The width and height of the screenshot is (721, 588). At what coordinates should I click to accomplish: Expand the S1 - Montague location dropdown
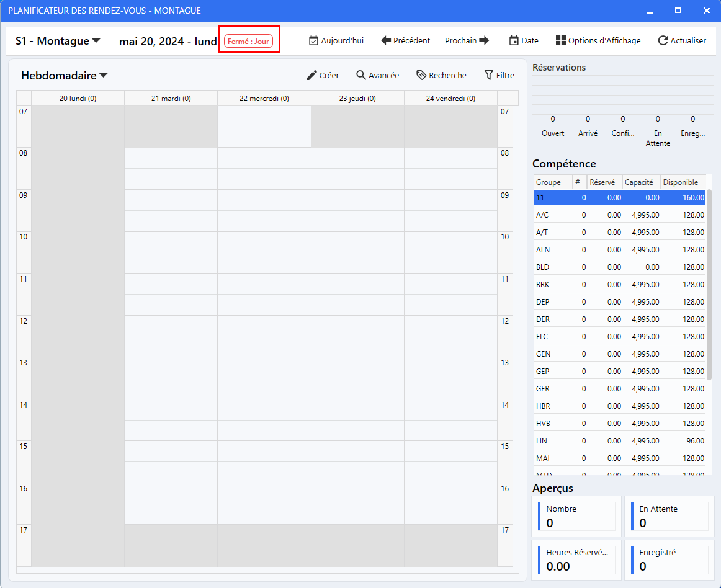pyautogui.click(x=96, y=41)
